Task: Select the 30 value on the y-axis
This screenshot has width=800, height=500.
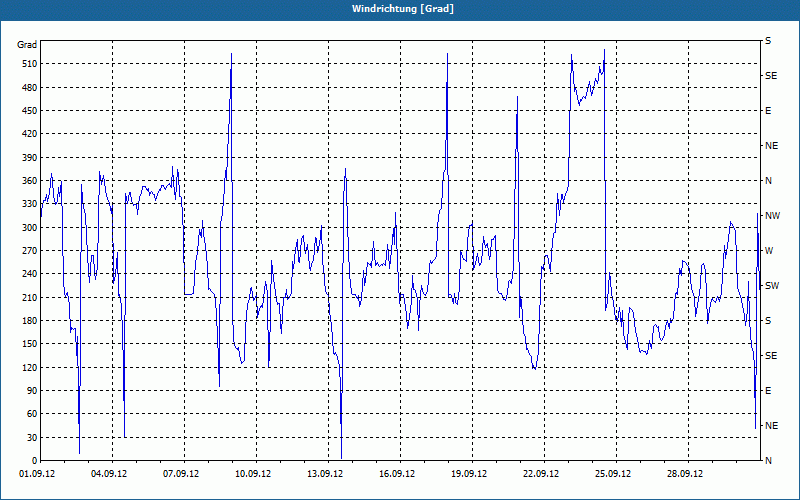Action: coord(32,437)
